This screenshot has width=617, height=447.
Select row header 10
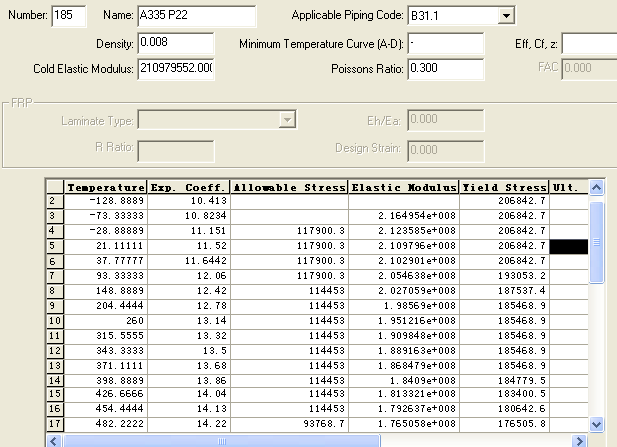(55, 321)
